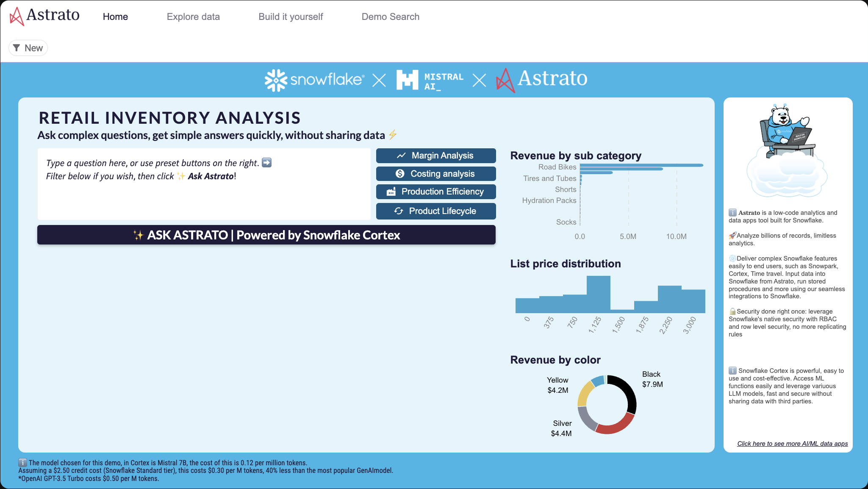
Task: Click the Mistral AI logo in the banner
Action: 430,80
